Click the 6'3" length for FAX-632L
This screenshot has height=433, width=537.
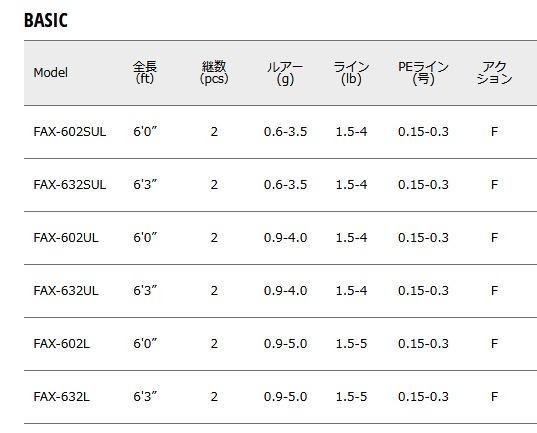[x=145, y=397]
